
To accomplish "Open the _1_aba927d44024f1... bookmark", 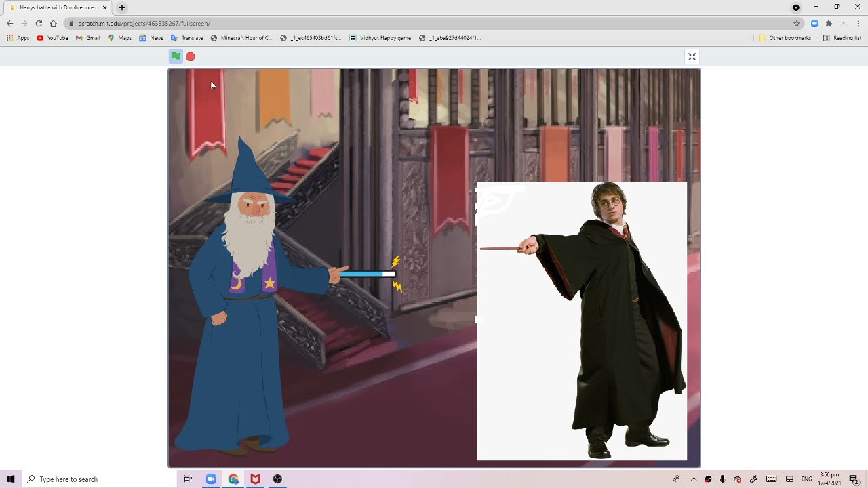I will point(450,38).
